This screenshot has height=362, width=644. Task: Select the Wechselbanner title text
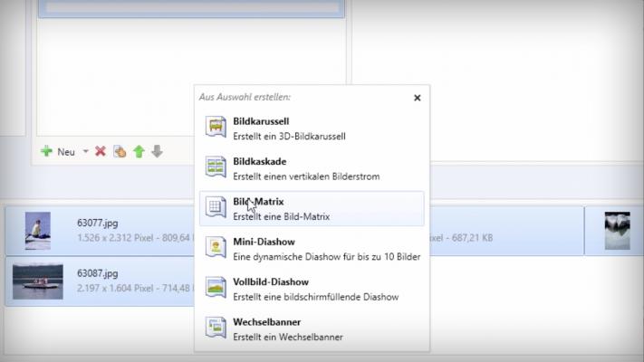point(265,321)
